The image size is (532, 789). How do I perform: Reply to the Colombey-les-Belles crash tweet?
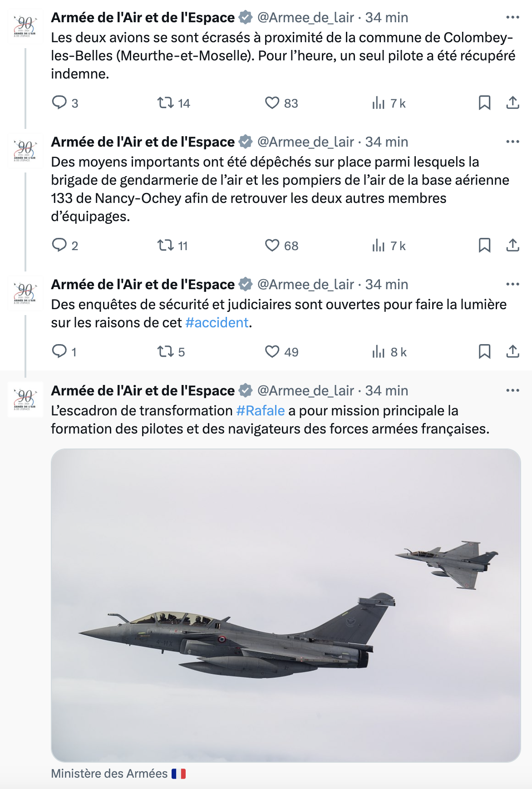click(x=59, y=103)
